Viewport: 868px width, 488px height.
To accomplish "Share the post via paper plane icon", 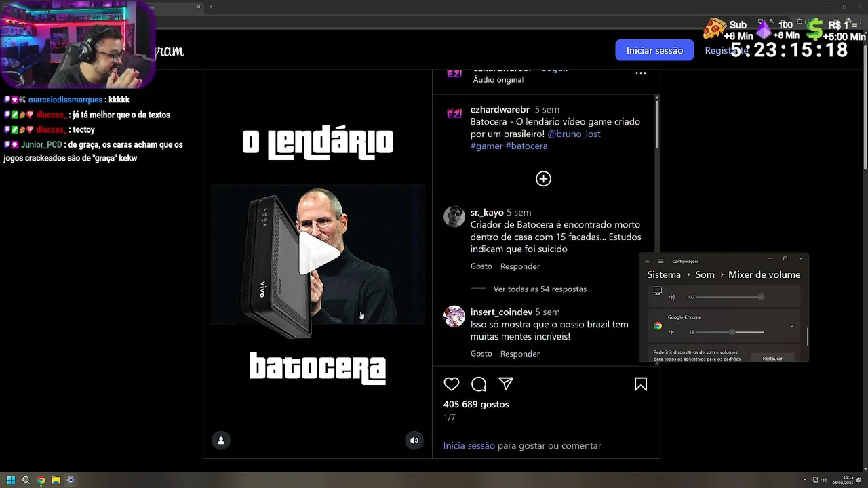I will (x=506, y=384).
